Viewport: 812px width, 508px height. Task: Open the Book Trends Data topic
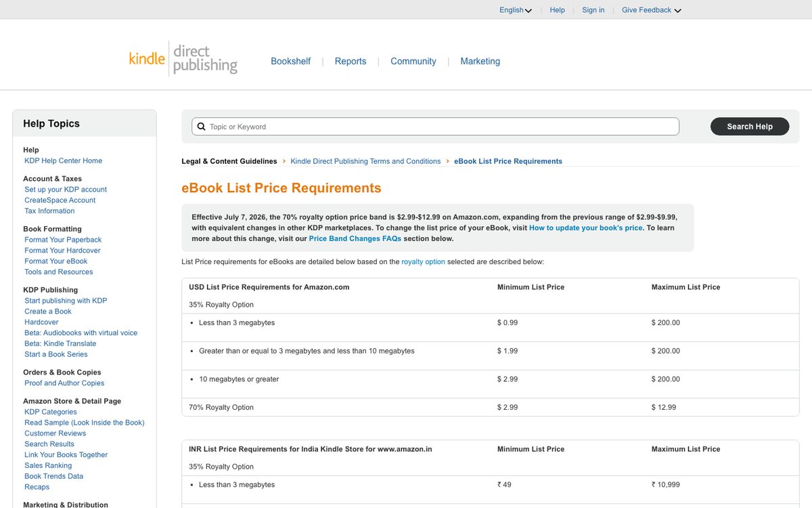click(54, 477)
